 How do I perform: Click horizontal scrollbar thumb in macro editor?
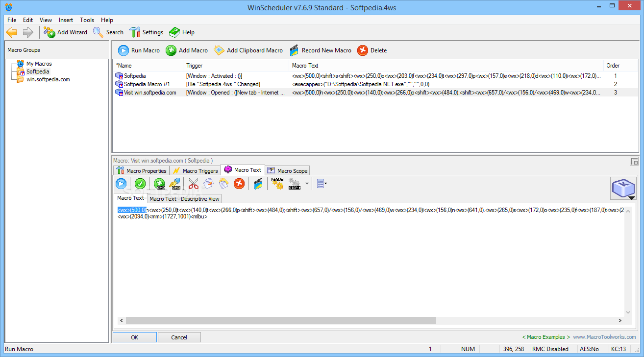point(281,320)
